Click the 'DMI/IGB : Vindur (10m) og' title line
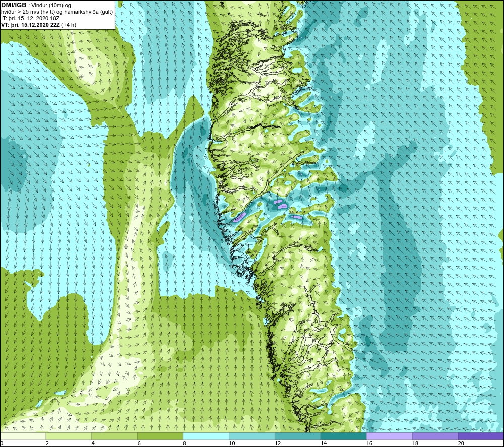 click(36, 5)
